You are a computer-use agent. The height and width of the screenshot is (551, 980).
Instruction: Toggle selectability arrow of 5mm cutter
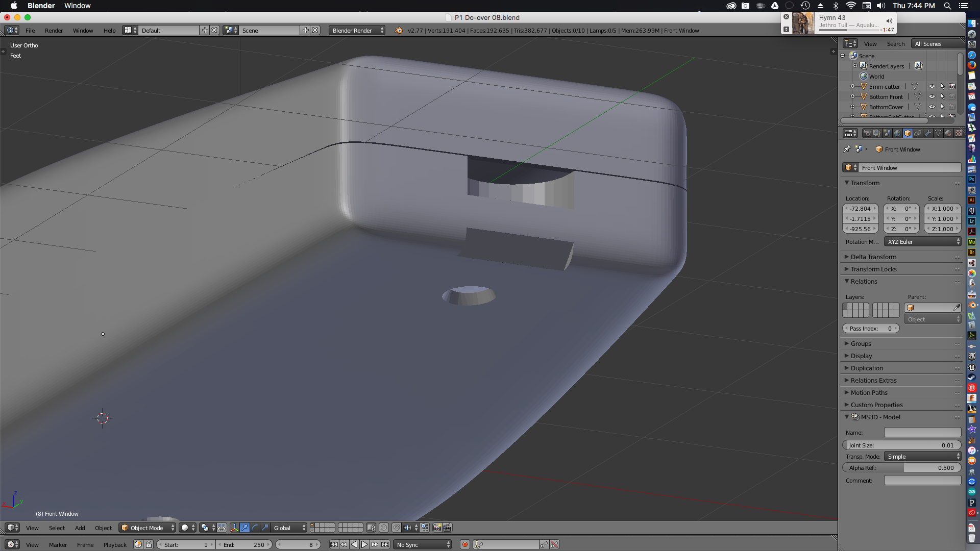[x=942, y=86]
